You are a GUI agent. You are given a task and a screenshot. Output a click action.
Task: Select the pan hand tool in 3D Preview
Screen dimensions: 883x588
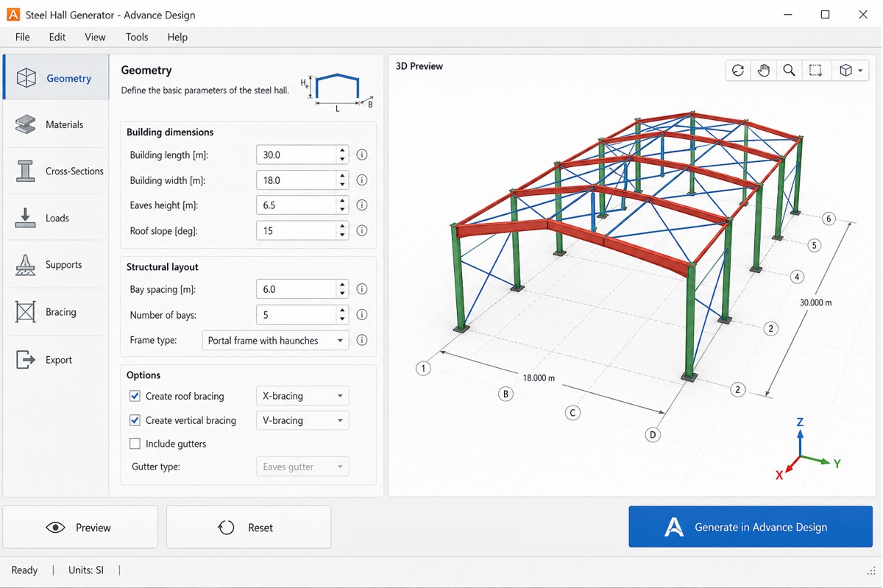click(764, 70)
